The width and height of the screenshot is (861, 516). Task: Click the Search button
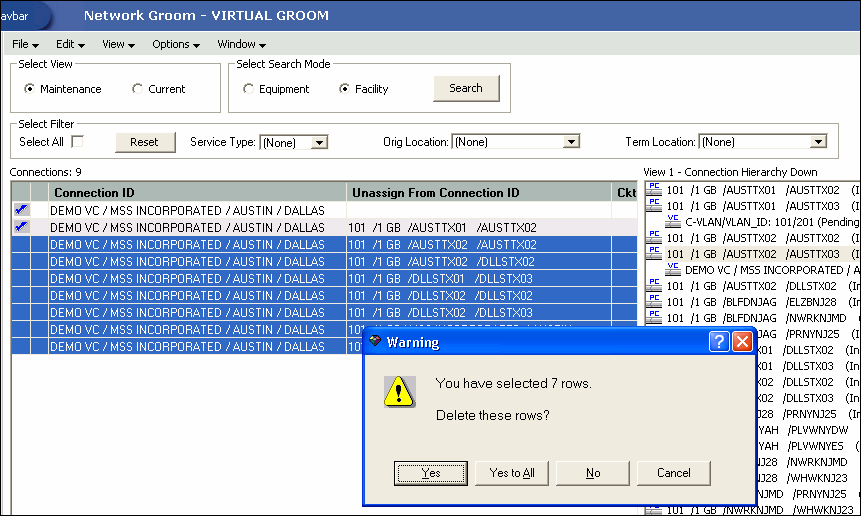pos(466,88)
